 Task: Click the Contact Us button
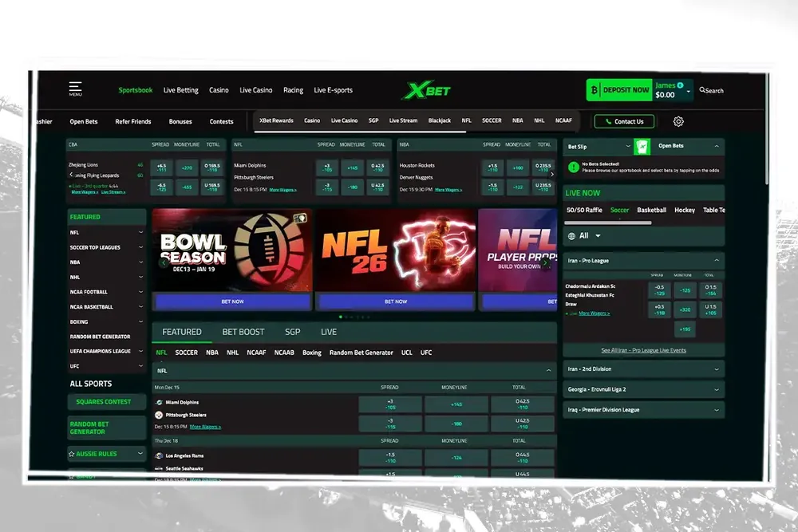(x=625, y=121)
